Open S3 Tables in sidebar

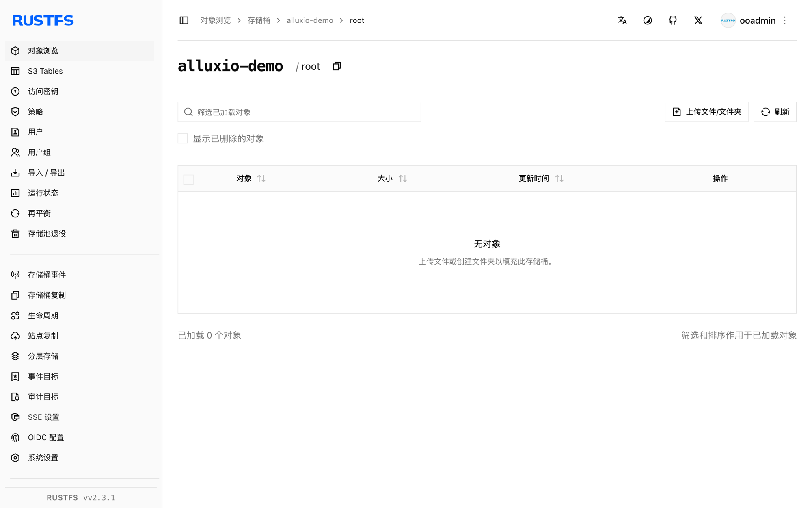(x=80, y=71)
